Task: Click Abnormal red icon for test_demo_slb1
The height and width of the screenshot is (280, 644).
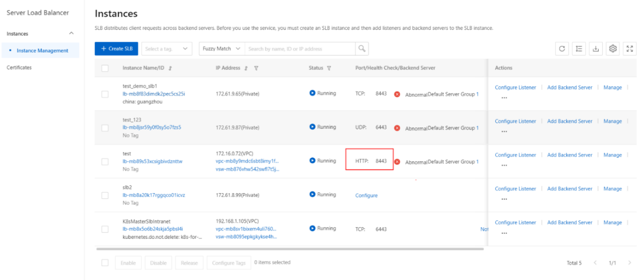Action: (397, 94)
